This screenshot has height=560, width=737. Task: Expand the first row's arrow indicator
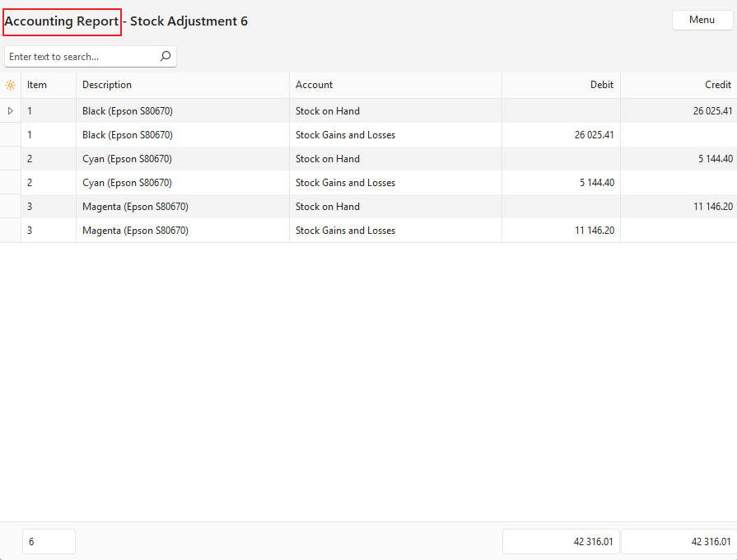point(11,111)
